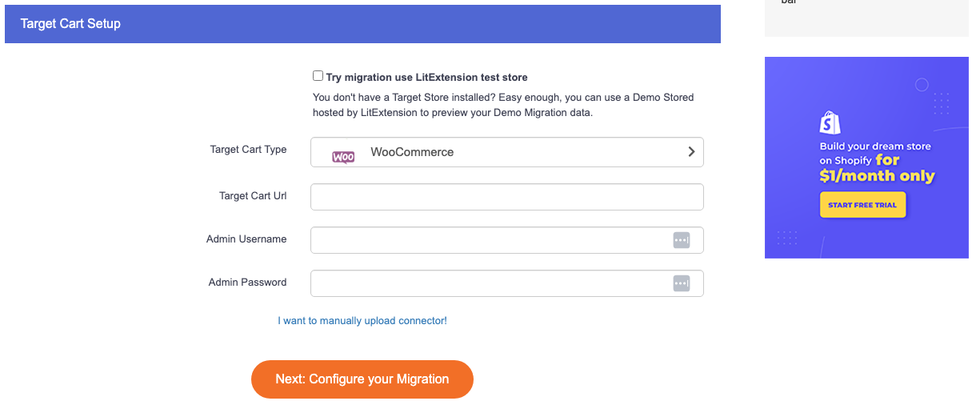Focus the Target Cart Url field
The image size is (980, 409).
click(507, 197)
